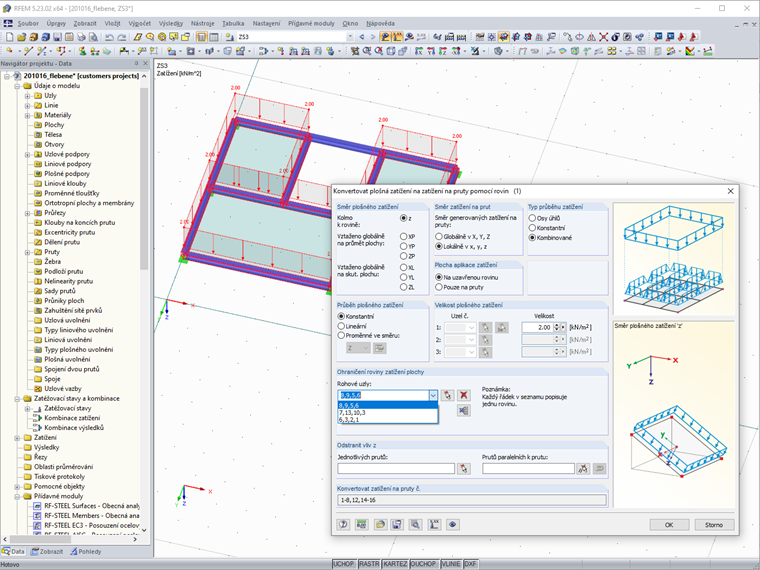Open the Zobrazit menu
The image size is (760, 570).
coord(85,23)
